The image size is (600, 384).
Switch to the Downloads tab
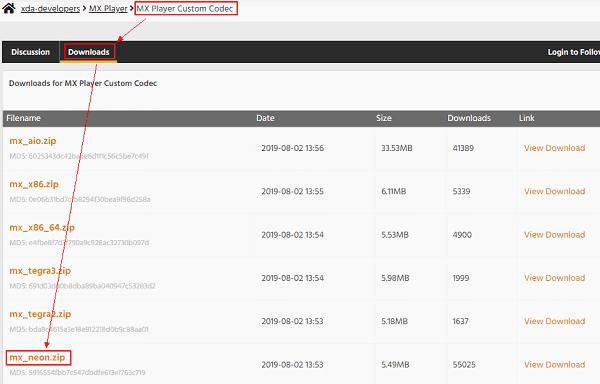click(89, 52)
